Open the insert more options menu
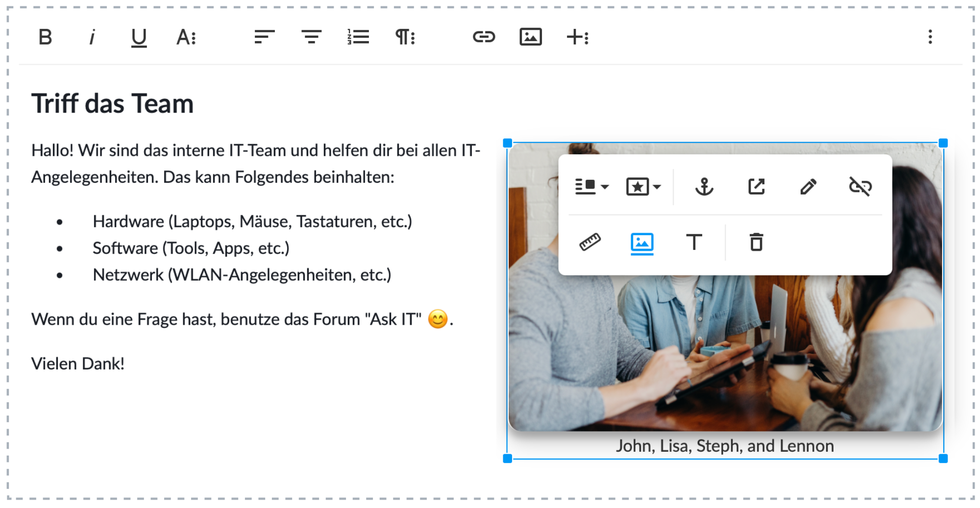 [578, 37]
